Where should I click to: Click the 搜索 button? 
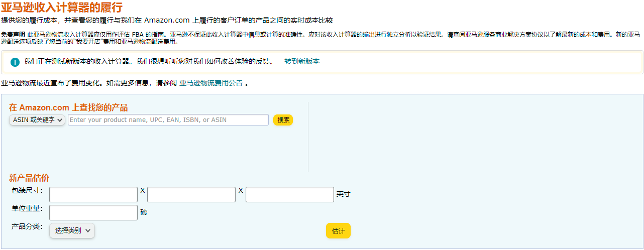(283, 120)
